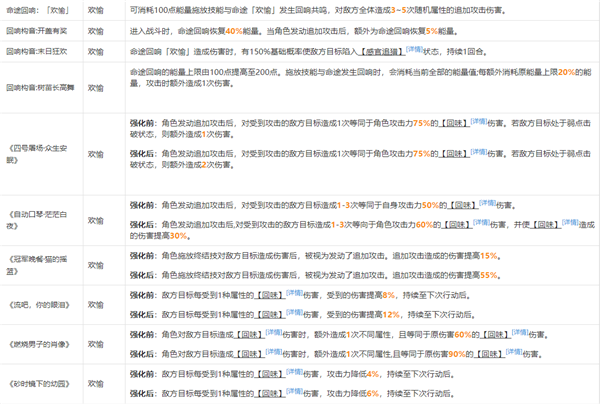Viewport: 600px width, 404px height.
Task: Open 详情 in 流吧，你的眼泪 强化前 line
Action: (x=292, y=294)
